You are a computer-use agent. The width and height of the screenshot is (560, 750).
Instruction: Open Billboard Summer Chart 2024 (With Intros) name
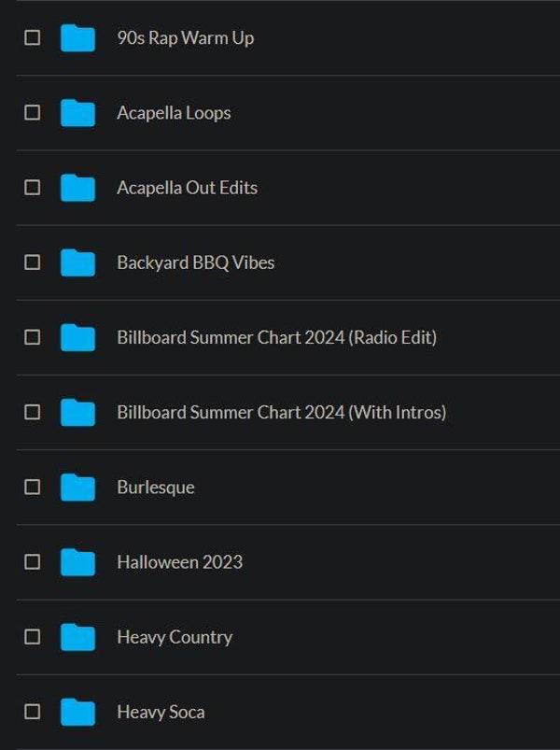(281, 412)
